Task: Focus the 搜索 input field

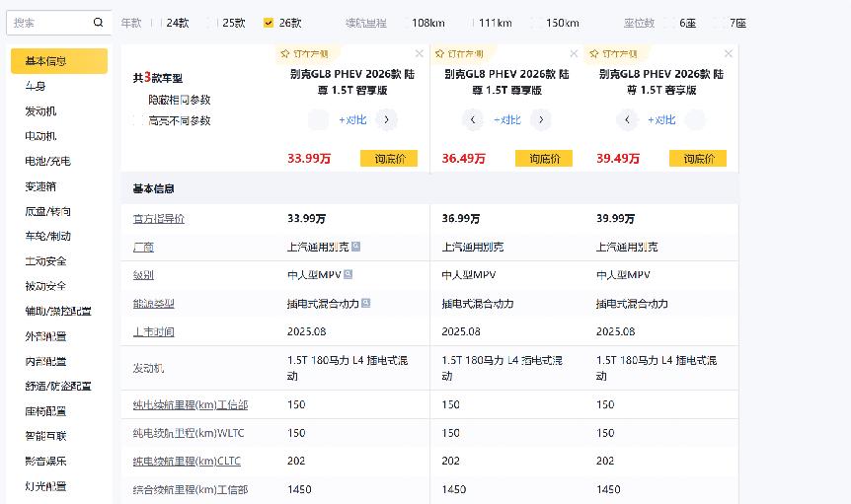Action: click(x=49, y=22)
